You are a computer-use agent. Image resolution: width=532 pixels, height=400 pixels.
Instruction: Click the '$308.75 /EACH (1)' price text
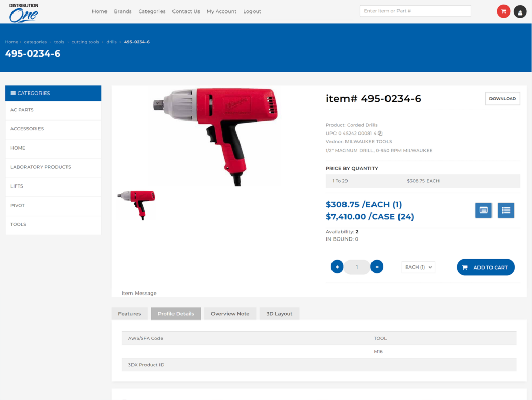(364, 205)
